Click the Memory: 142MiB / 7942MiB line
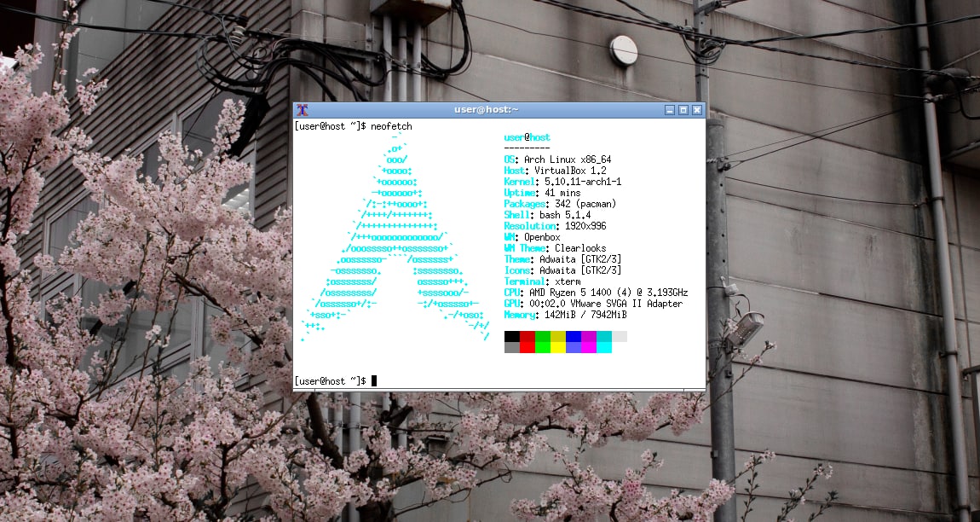980x522 pixels. 565,315
